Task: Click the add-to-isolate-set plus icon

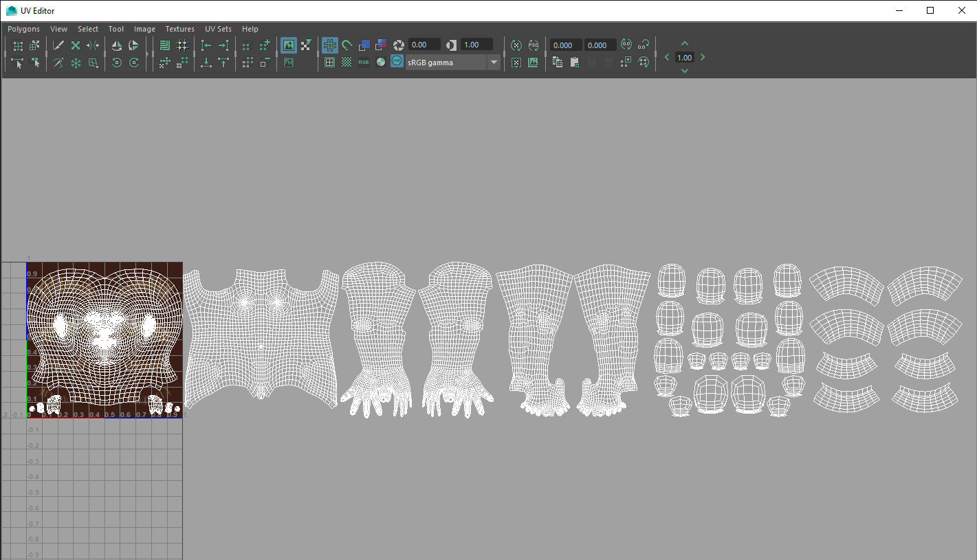Action: pos(265,45)
